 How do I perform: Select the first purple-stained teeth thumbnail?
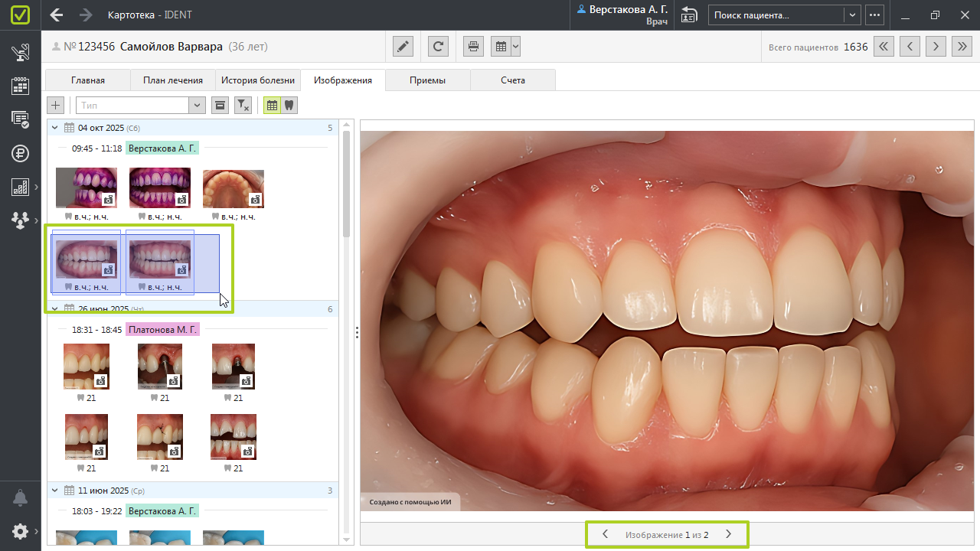click(86, 187)
